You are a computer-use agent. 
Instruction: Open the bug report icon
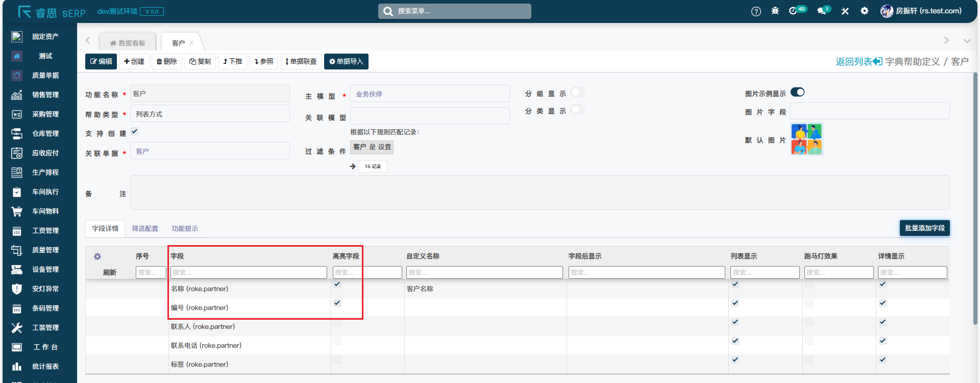[x=775, y=11]
